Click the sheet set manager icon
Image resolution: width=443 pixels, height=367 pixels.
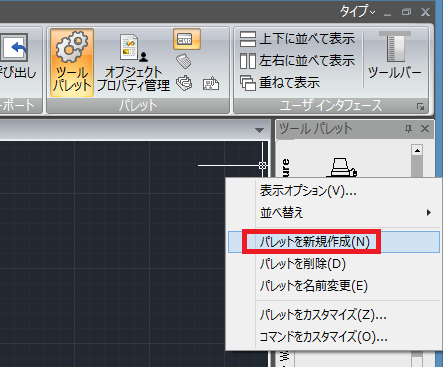(184, 83)
